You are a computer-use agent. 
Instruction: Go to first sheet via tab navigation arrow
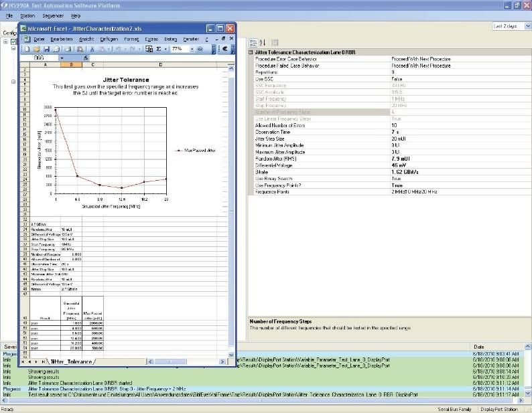[23, 362]
